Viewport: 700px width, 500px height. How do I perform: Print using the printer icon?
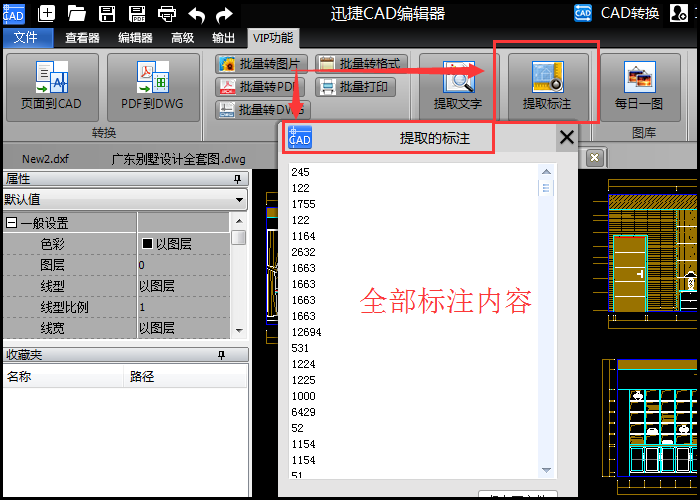pyautogui.click(x=167, y=14)
